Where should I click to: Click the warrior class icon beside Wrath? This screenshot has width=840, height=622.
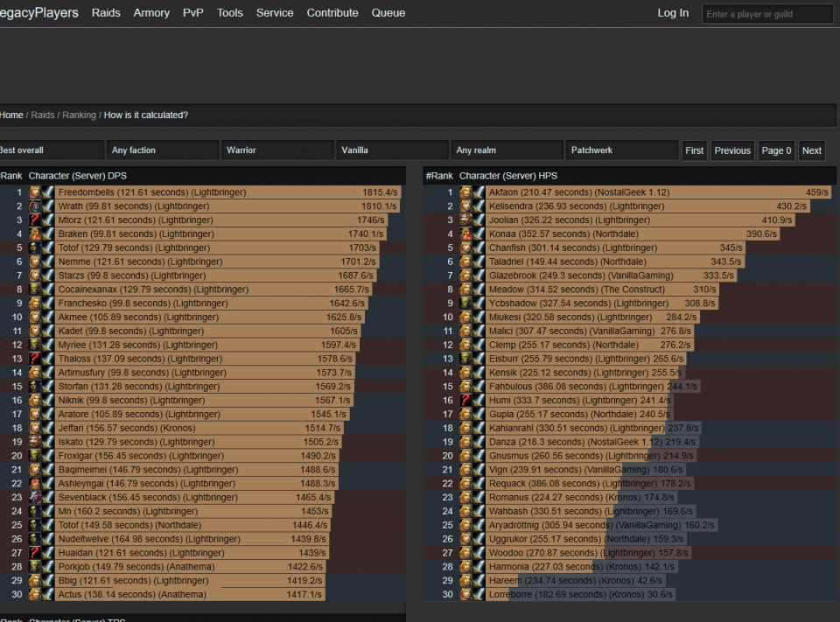click(x=47, y=206)
